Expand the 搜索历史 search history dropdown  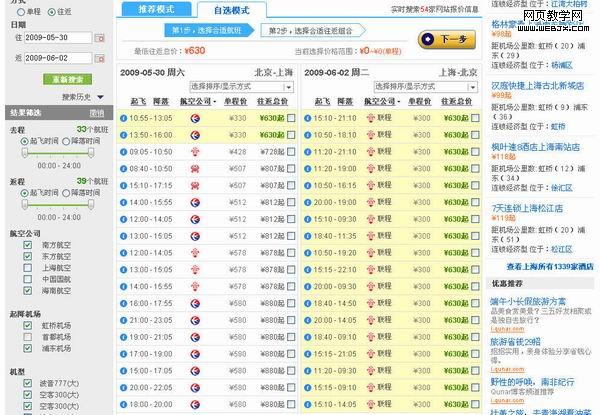point(84,97)
